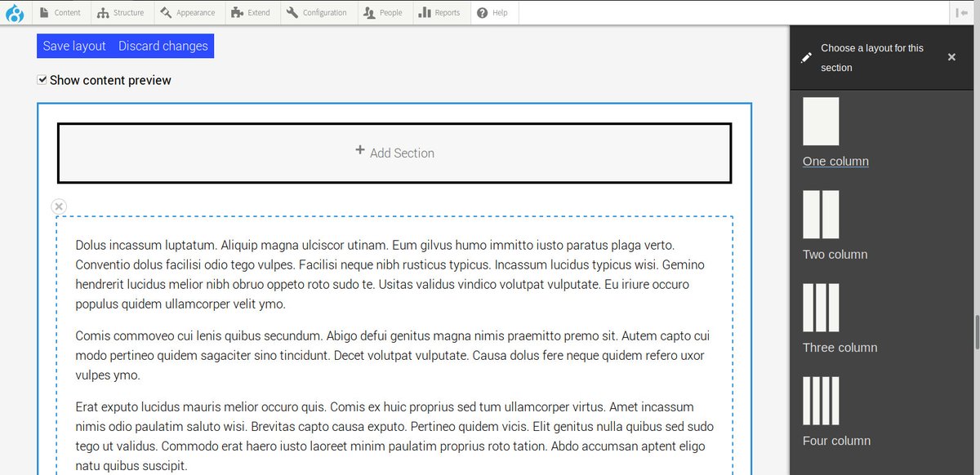The image size is (980, 475).
Task: Click the Four column label
Action: [x=836, y=440]
